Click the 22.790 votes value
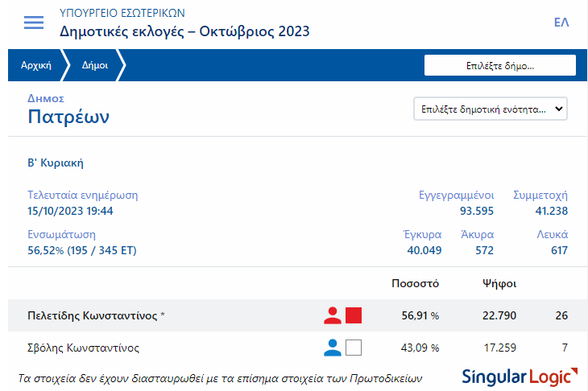Screen dimensions: 588x391 (499, 315)
